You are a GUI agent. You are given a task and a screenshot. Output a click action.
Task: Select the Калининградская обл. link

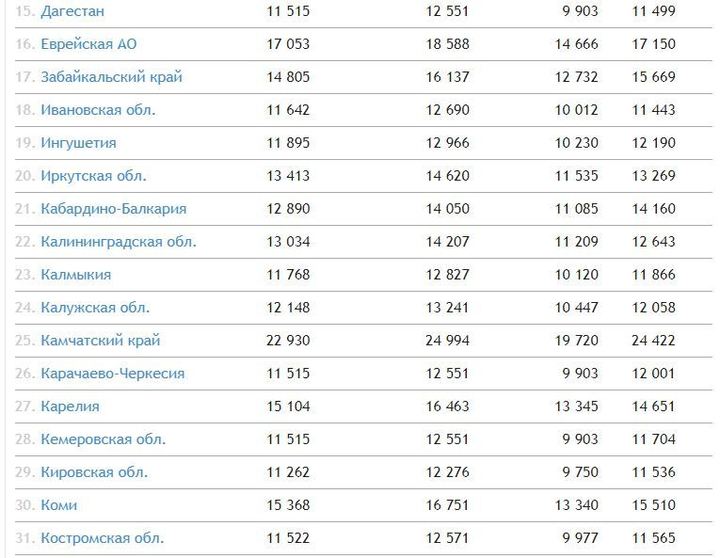(118, 242)
